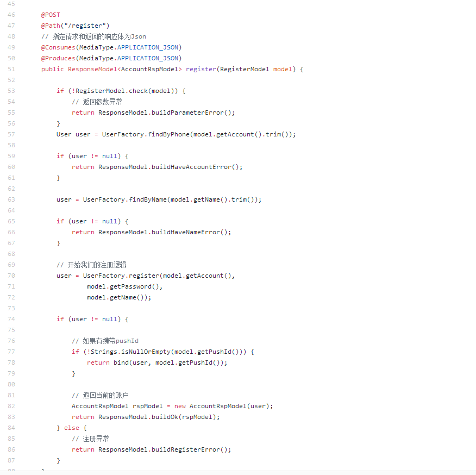Click line number 51

click(x=11, y=69)
